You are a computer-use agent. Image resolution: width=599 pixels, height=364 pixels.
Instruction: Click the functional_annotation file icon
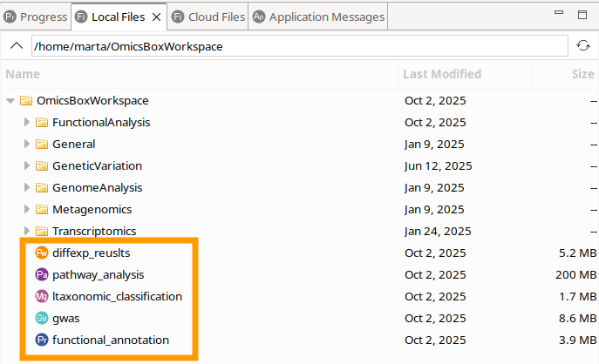click(42, 340)
